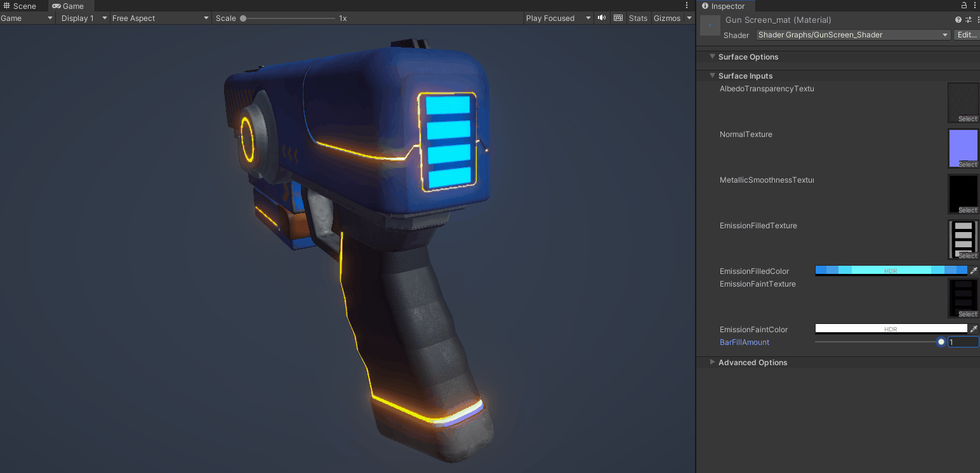
Task: Use the EmissionFaintColor eyedropper
Action: (x=974, y=328)
